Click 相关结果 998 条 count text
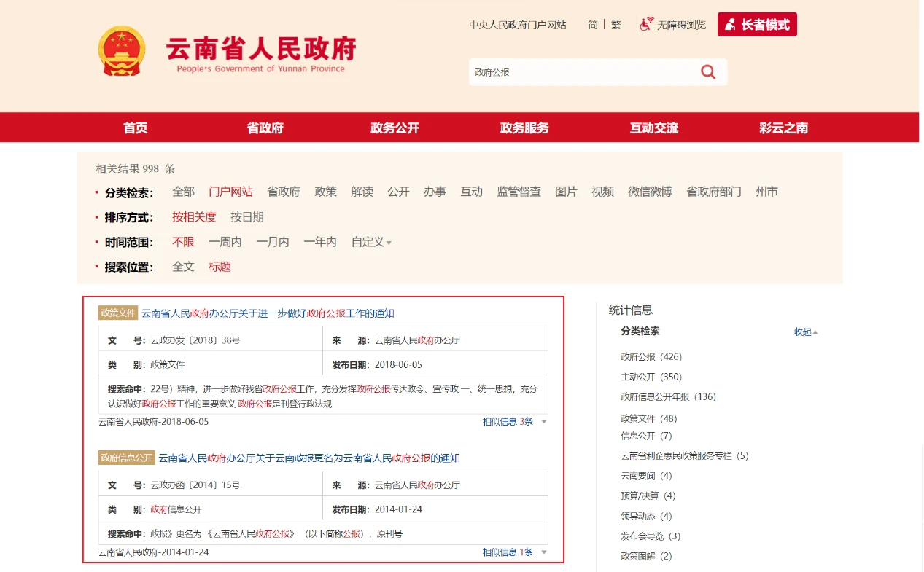 point(136,168)
